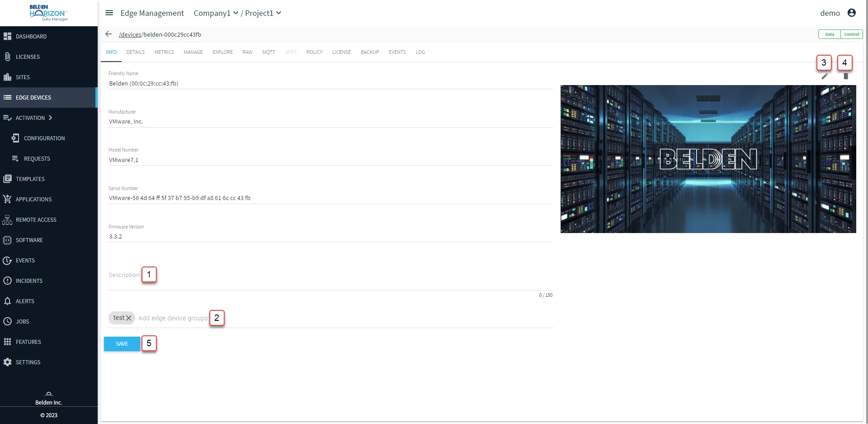868x424 pixels.
Task: Click the demo username label
Action: pyautogui.click(x=830, y=13)
